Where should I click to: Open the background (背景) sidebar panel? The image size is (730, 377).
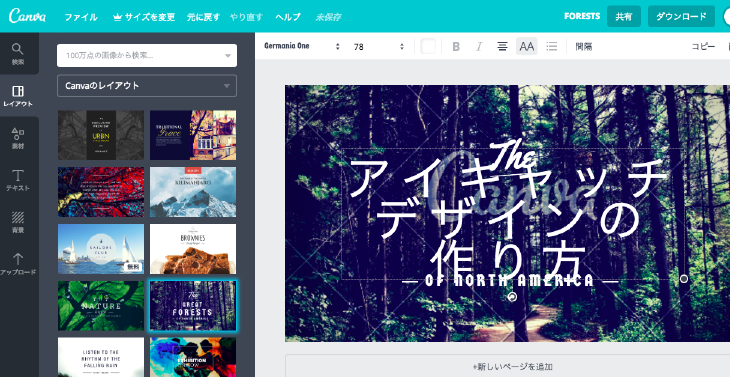18,222
